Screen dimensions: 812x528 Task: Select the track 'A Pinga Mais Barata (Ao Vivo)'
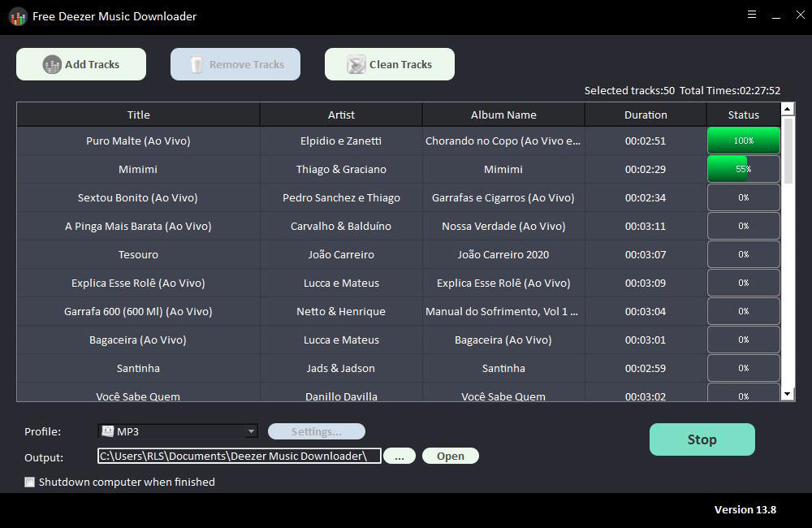(x=138, y=227)
